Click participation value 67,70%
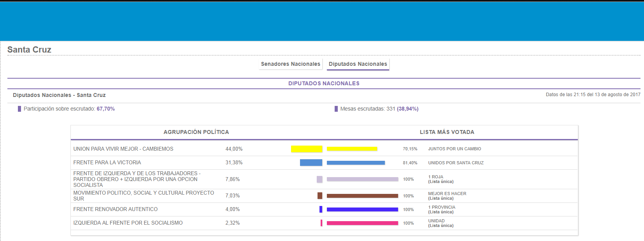 [106, 109]
